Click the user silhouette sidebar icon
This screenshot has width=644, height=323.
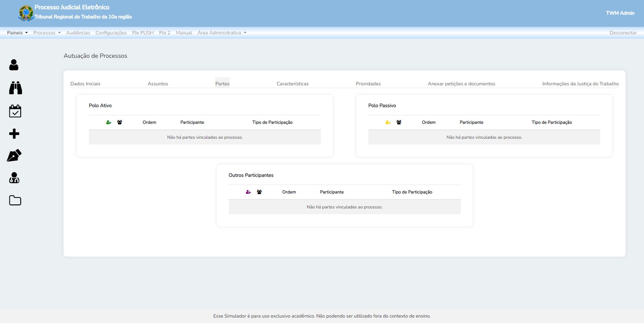pos(14,65)
